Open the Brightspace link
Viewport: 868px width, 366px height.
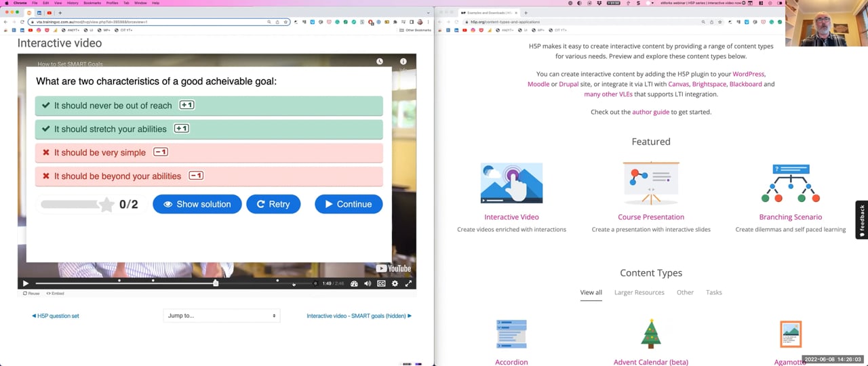(x=709, y=84)
